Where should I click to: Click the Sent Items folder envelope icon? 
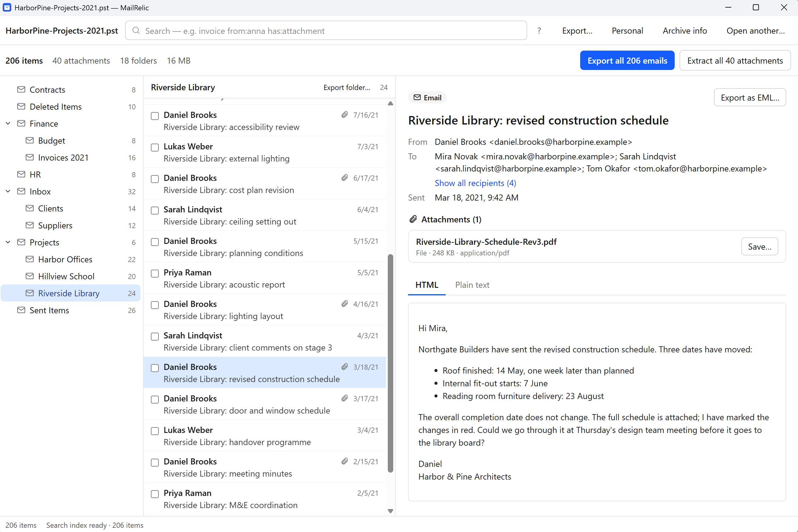tap(21, 310)
